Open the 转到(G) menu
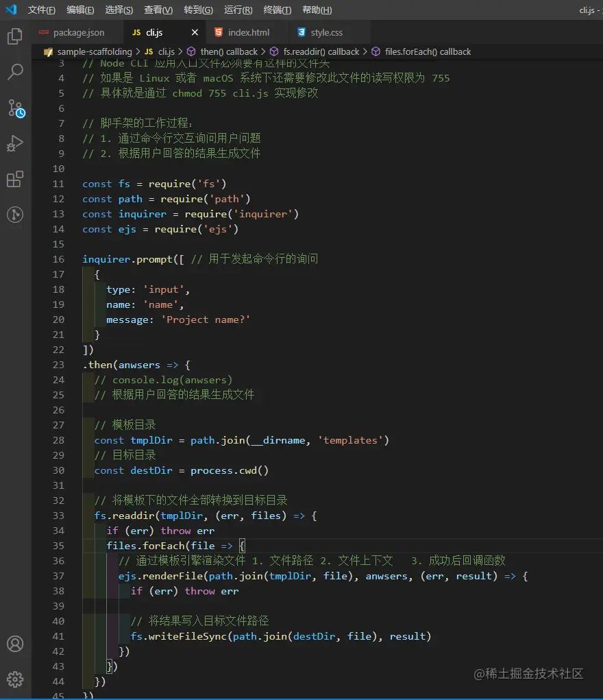Screen dimensions: 603x700 pos(198,10)
